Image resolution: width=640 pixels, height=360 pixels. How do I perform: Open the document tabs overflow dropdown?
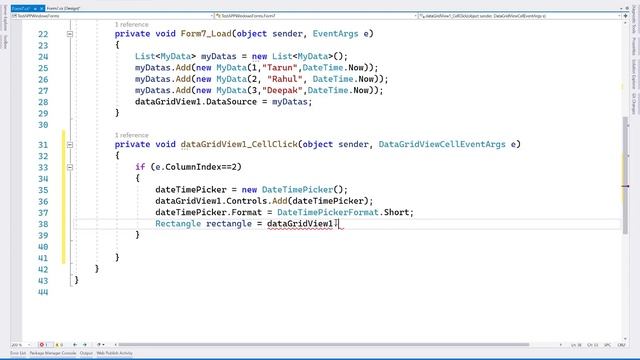(621, 8)
